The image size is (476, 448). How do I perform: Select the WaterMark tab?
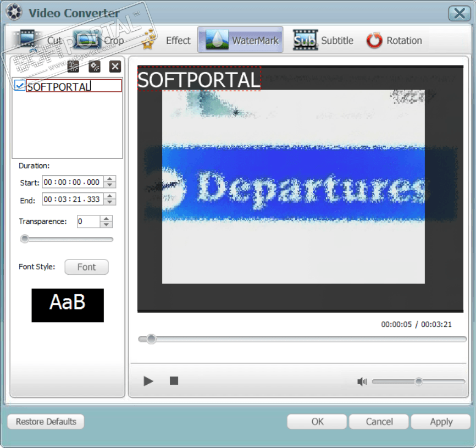240,40
